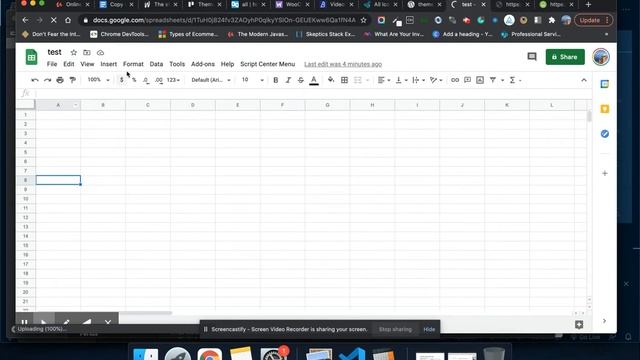Image resolution: width=640 pixels, height=360 pixels.
Task: Open the Script Center Menu
Action: (267, 64)
